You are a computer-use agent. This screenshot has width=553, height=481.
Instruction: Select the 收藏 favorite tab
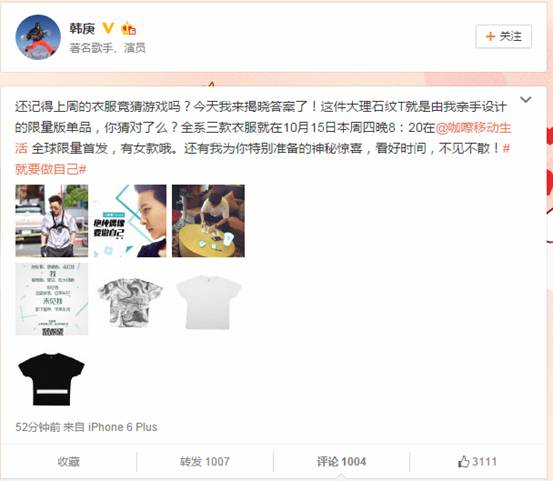(69, 462)
